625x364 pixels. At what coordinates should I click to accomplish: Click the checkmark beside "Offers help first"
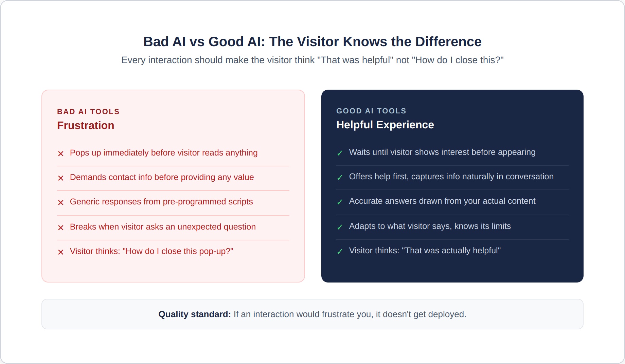pyautogui.click(x=340, y=178)
